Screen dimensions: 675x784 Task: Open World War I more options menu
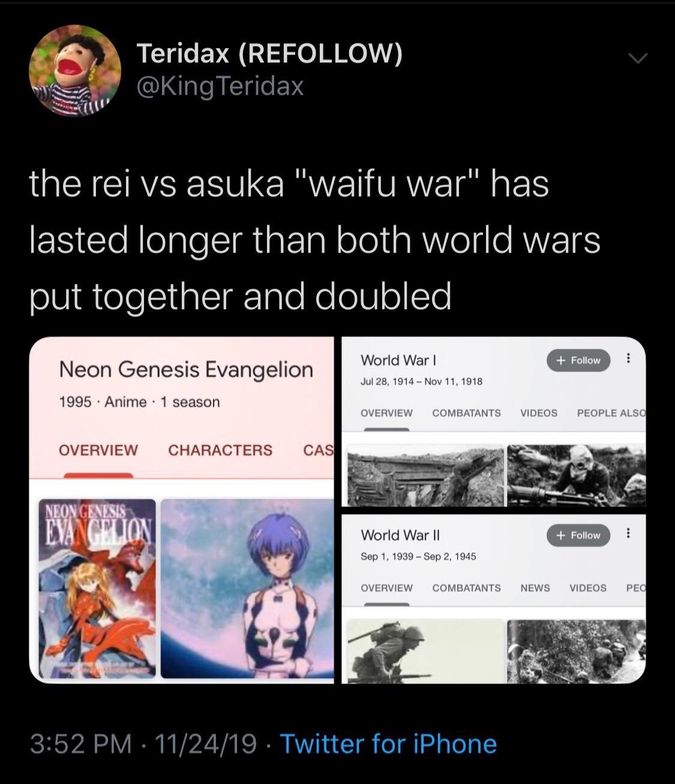[628, 359]
